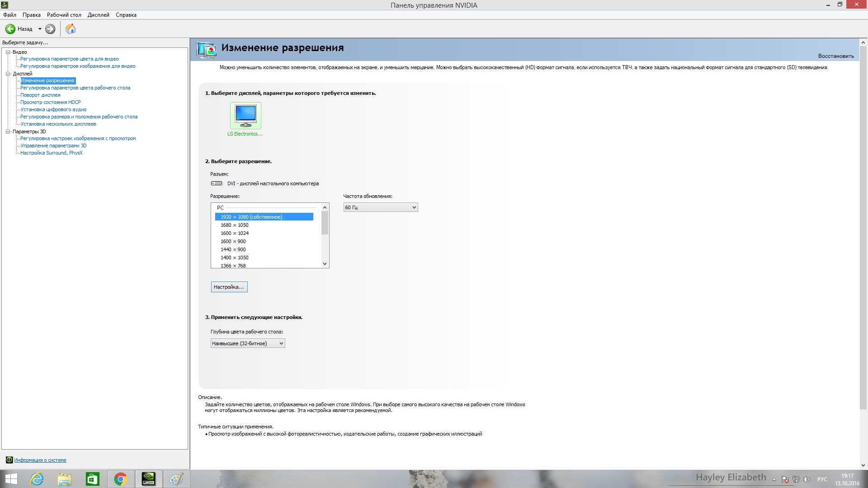The height and width of the screenshot is (488, 868).
Task: Click the Home icon in toolbar
Action: (71, 29)
